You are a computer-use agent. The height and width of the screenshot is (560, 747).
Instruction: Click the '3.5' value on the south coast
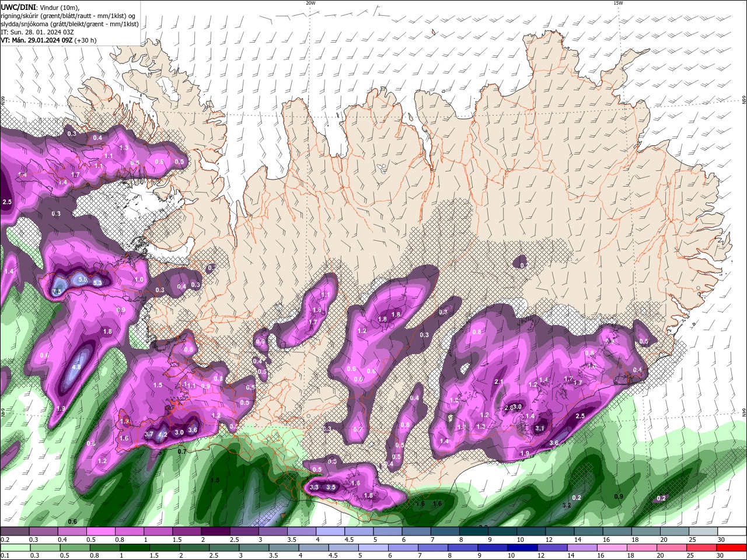[331, 487]
